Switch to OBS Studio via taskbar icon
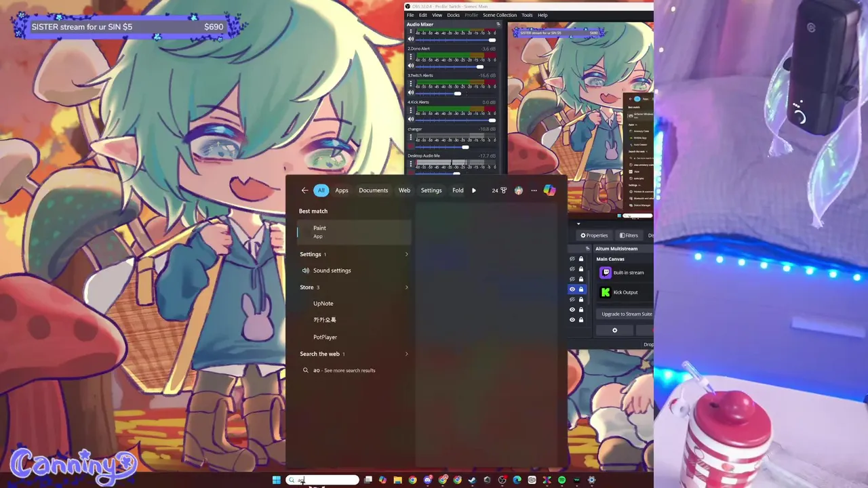Image resolution: width=868 pixels, height=488 pixels. point(502,480)
